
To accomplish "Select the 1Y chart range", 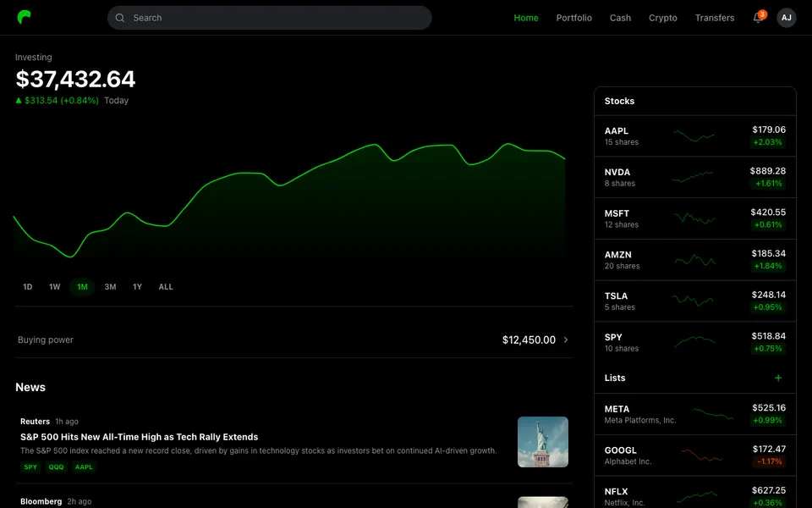I will pyautogui.click(x=137, y=287).
